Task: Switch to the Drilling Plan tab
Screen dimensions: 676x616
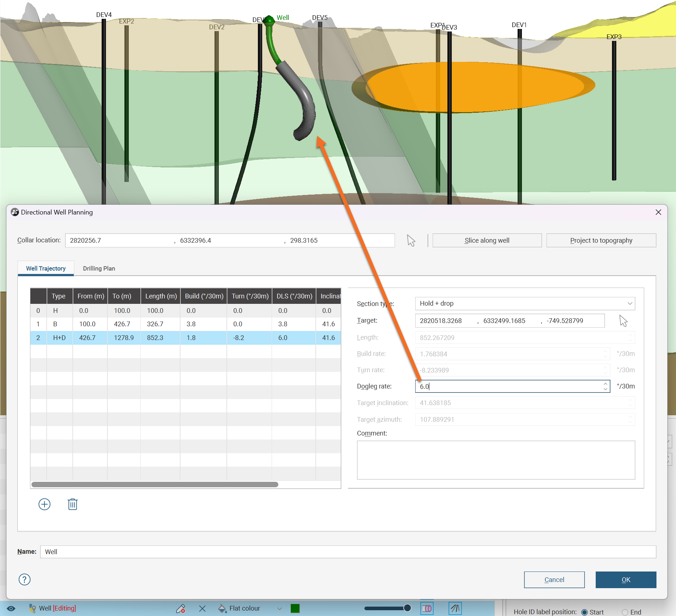Action: coord(99,268)
